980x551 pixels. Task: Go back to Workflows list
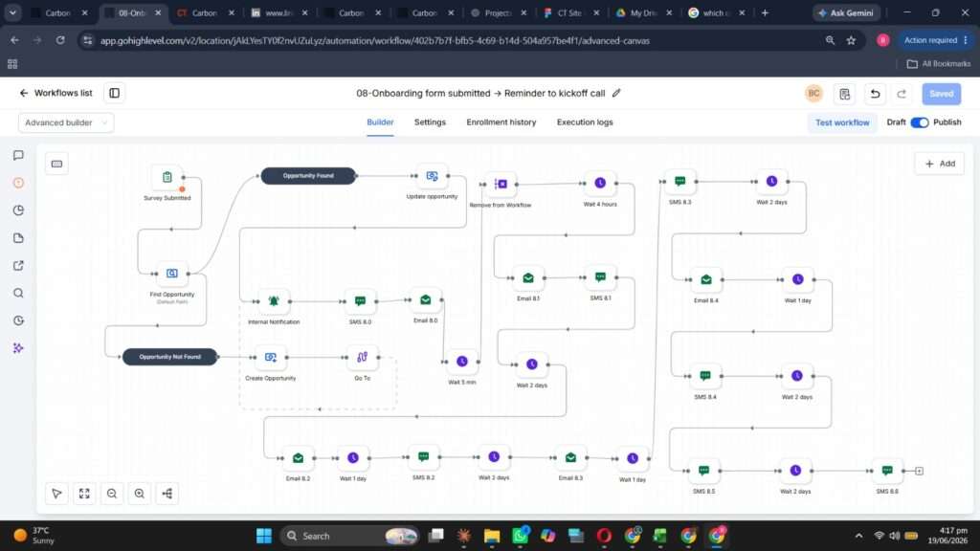[x=56, y=93]
